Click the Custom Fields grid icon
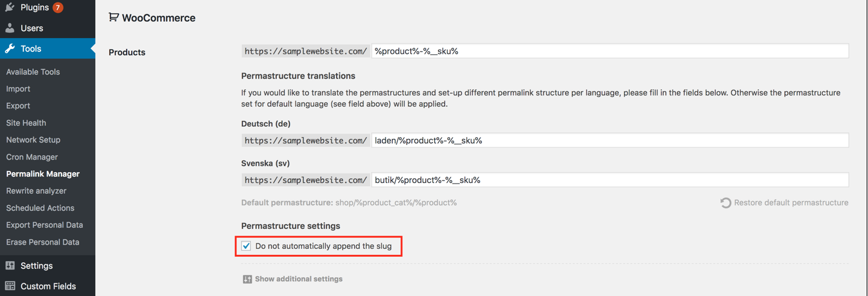Viewport: 868px width, 296px height. (10, 286)
